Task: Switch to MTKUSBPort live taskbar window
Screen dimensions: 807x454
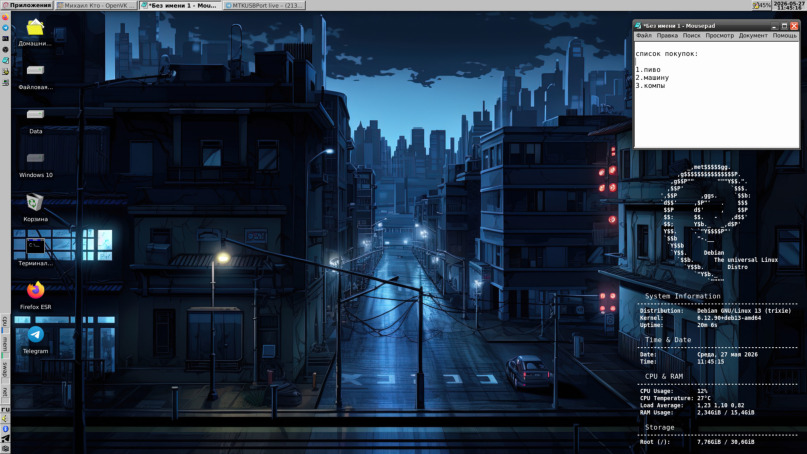Action: [x=265, y=5]
